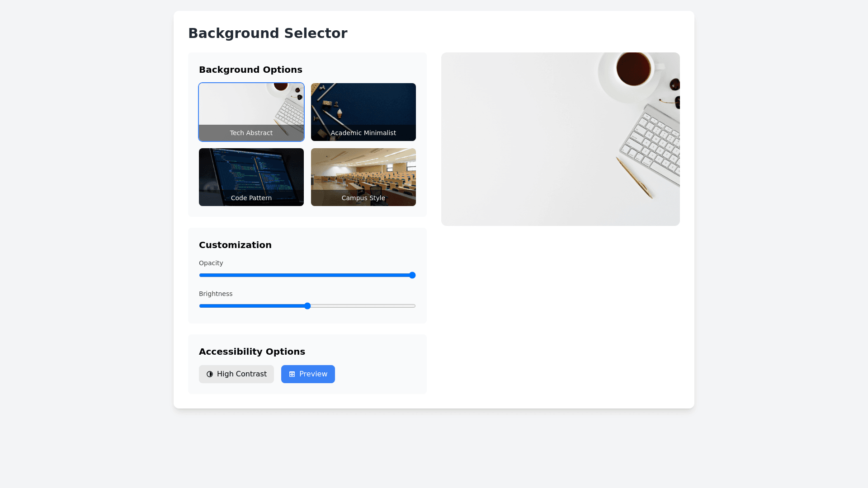Image resolution: width=868 pixels, height=488 pixels.
Task: Click the coffee cup in the preview image
Action: (x=633, y=69)
